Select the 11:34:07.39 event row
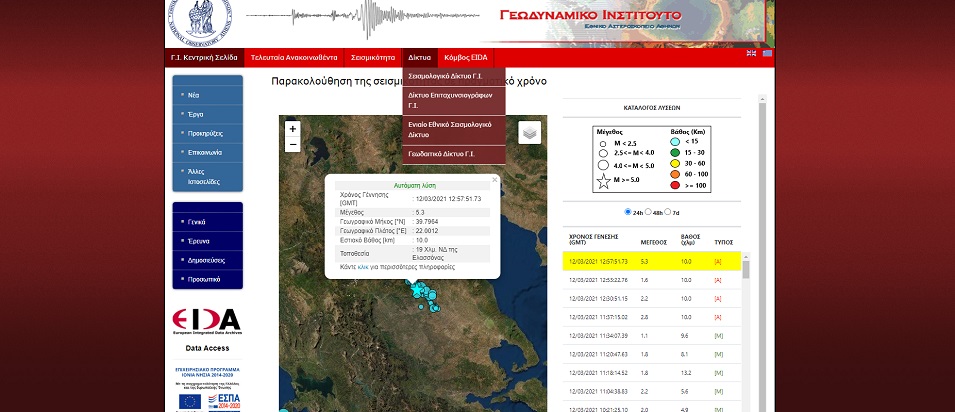The image size is (955, 412). 652,336
